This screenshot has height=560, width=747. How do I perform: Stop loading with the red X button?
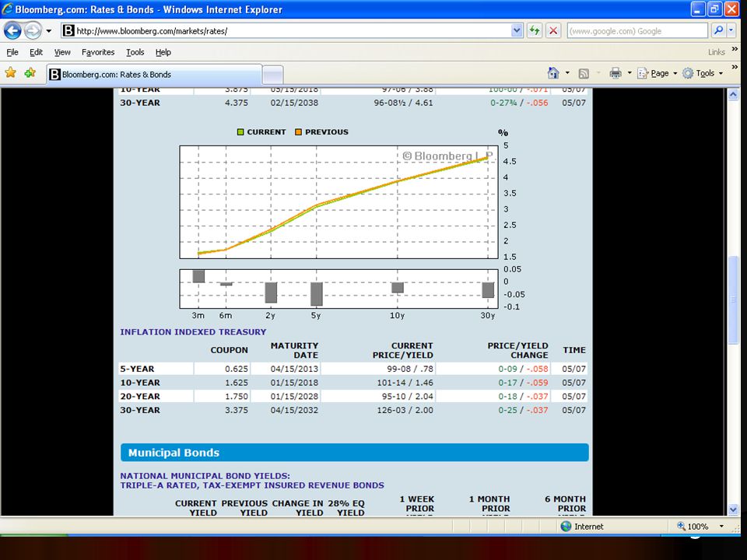point(553,31)
